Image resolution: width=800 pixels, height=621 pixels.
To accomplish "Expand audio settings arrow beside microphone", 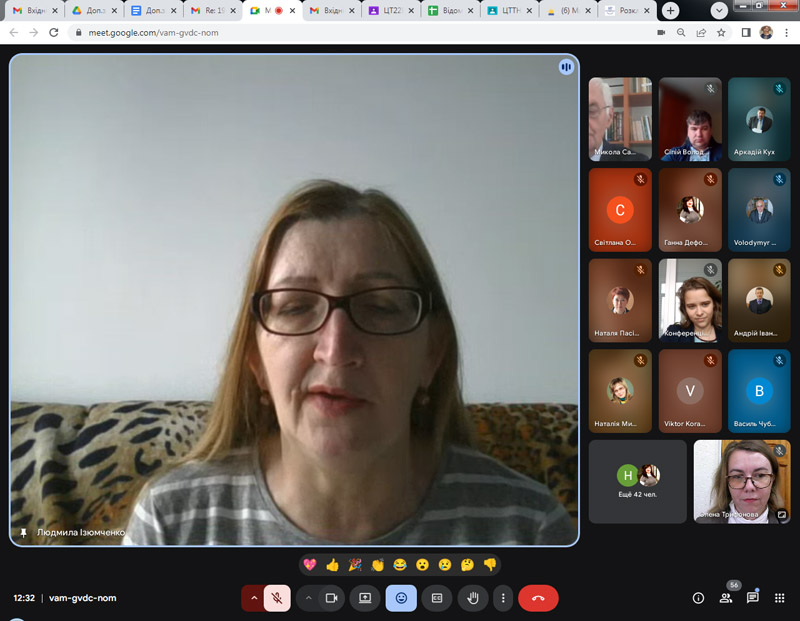I will [x=254, y=598].
